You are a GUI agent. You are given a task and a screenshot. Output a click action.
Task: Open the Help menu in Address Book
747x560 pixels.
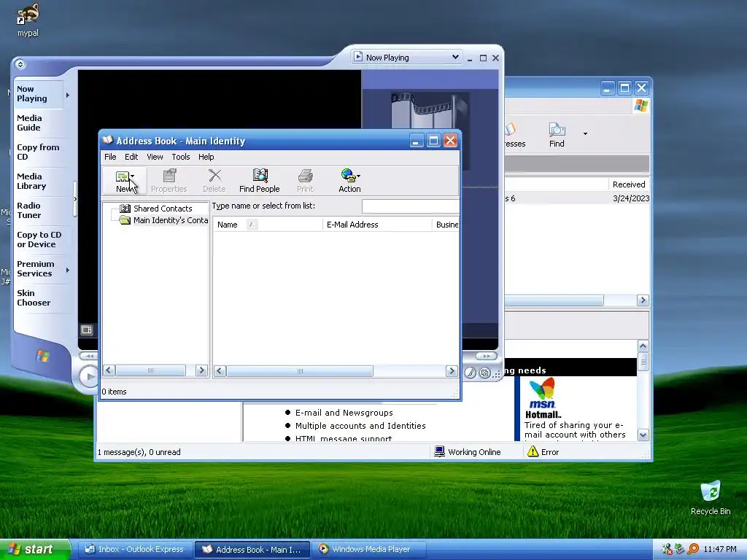pos(206,157)
